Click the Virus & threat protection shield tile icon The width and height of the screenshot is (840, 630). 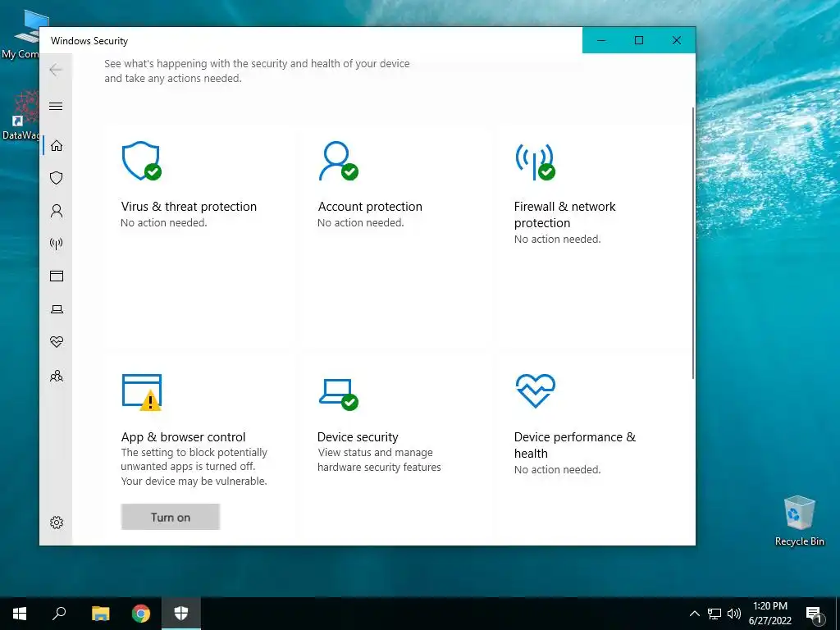(x=141, y=161)
